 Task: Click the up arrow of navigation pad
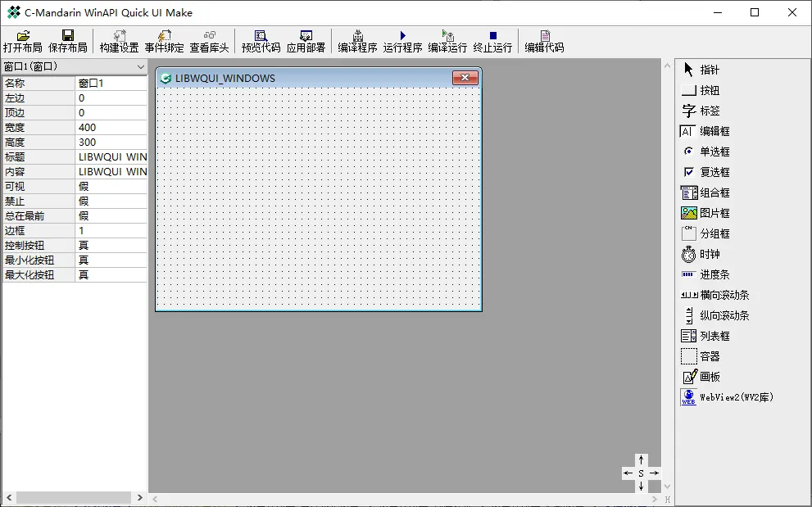(x=641, y=460)
